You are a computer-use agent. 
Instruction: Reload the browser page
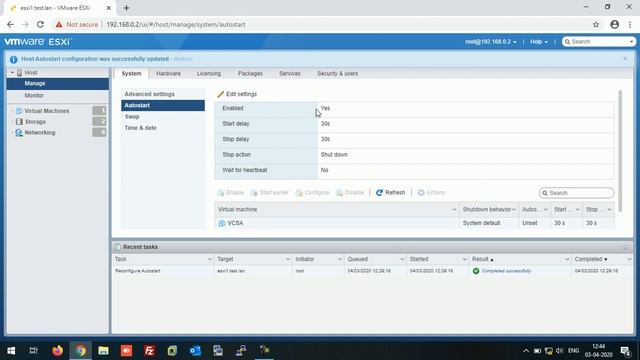click(40, 24)
